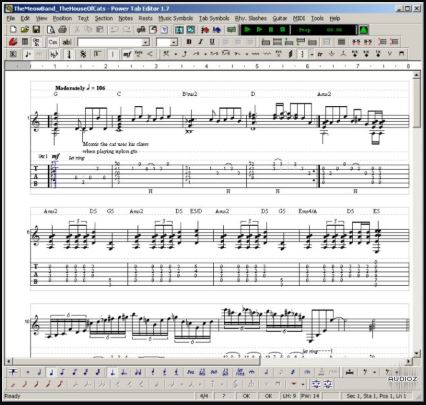Screen dimensions: 426x405
Task: Toggle italic text formatting
Action: [x=201, y=42]
